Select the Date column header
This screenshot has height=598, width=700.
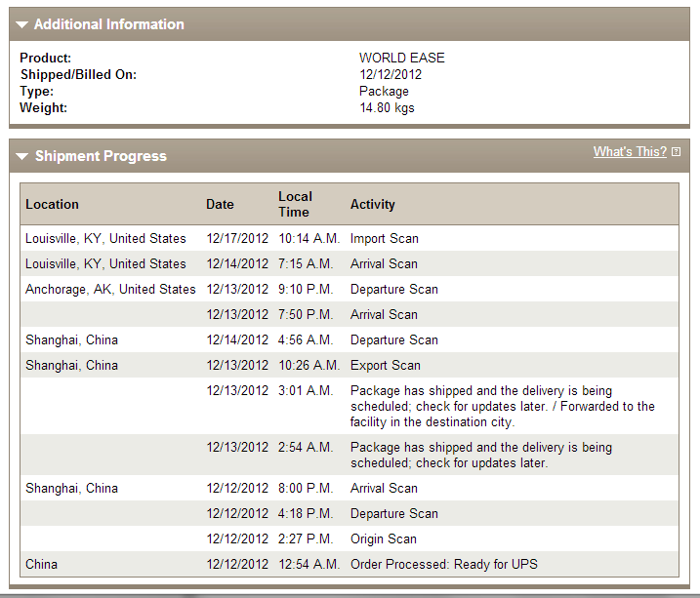pyautogui.click(x=220, y=204)
